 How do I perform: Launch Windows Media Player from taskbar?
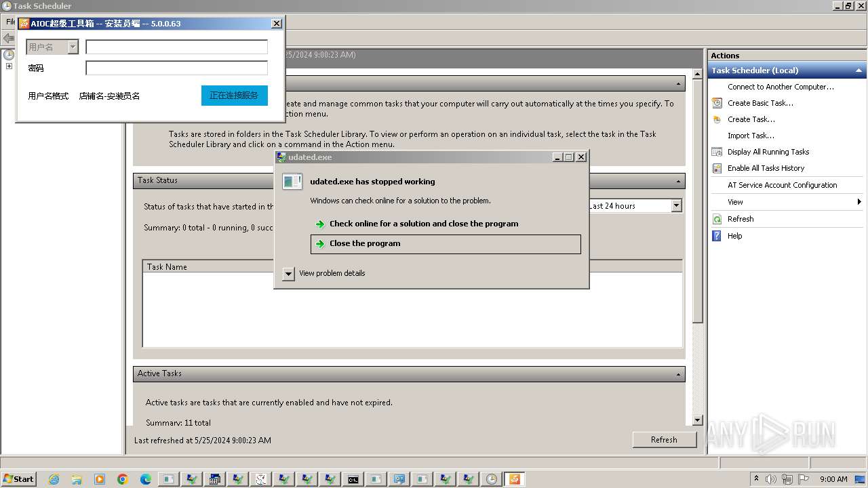(x=100, y=479)
